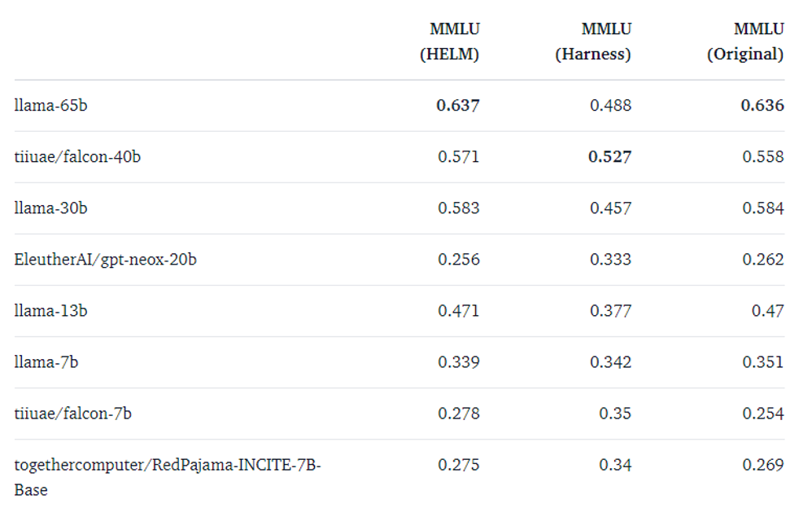
Task: Click the llama-13b row label
Action: point(50,311)
